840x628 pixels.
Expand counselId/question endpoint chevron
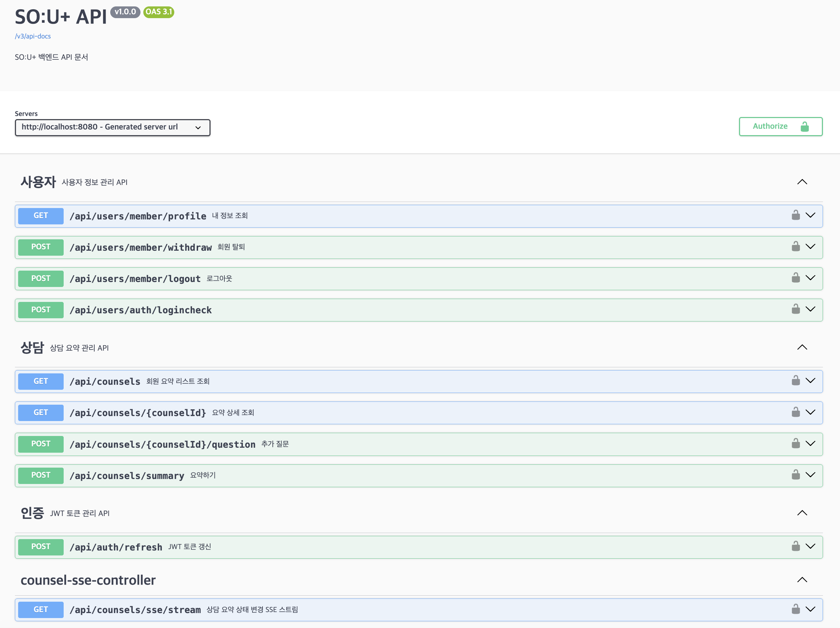pyautogui.click(x=810, y=443)
